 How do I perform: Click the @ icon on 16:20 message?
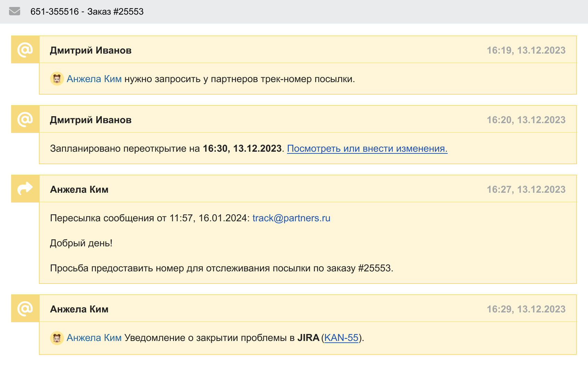tap(25, 119)
